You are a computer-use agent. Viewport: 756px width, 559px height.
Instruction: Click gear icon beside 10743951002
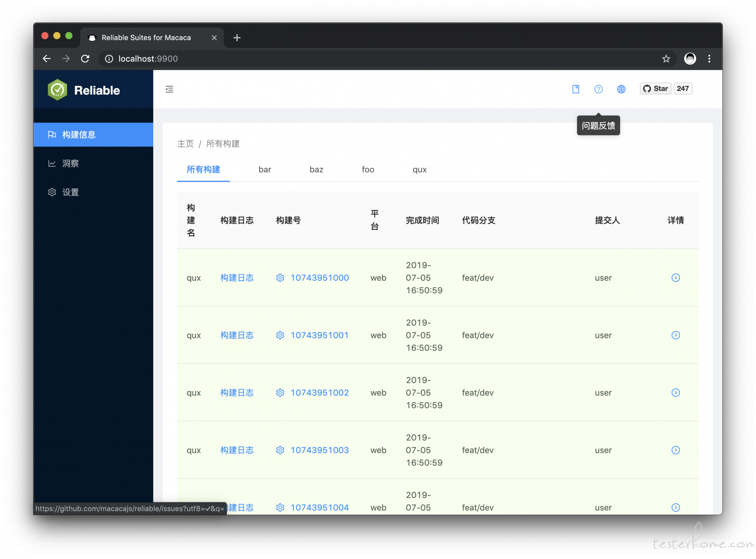pos(280,393)
